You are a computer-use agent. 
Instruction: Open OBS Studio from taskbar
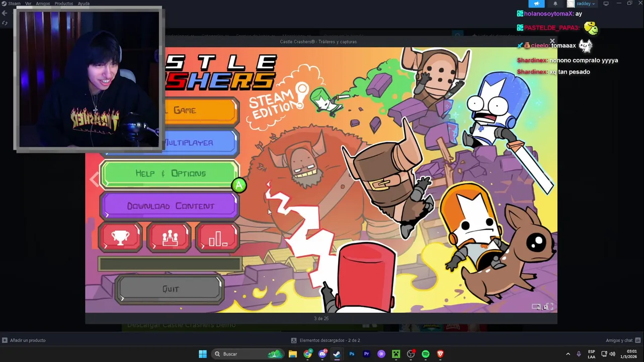coord(411,354)
